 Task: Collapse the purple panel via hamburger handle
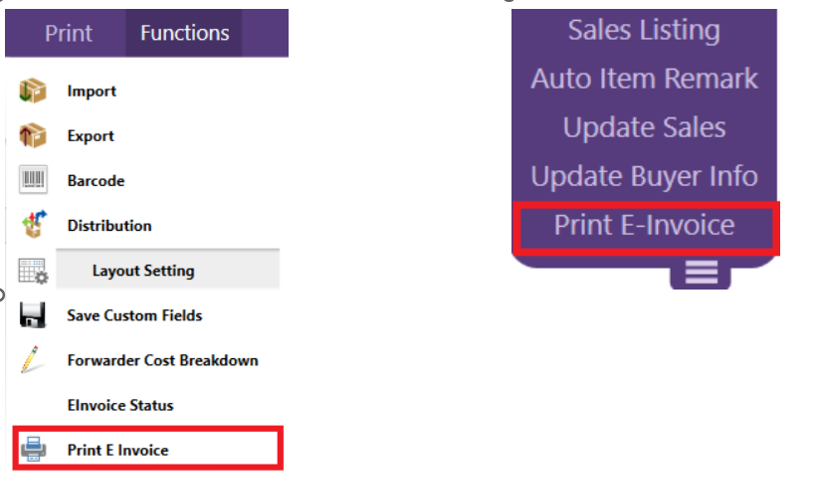pos(700,272)
